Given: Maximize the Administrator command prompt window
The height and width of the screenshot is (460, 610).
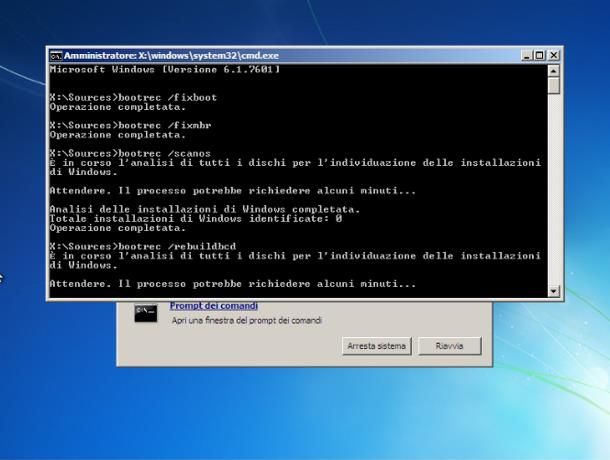Looking at the screenshot, I should click(540, 55).
